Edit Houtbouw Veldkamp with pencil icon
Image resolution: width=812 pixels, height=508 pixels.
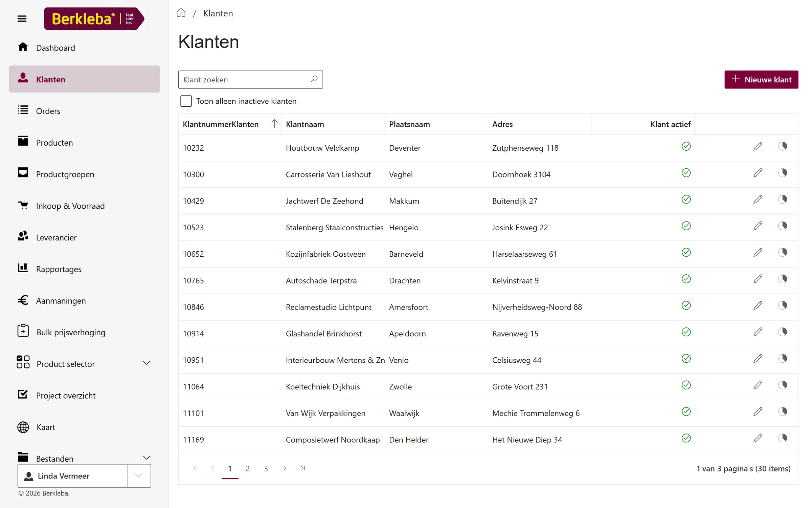(x=758, y=146)
